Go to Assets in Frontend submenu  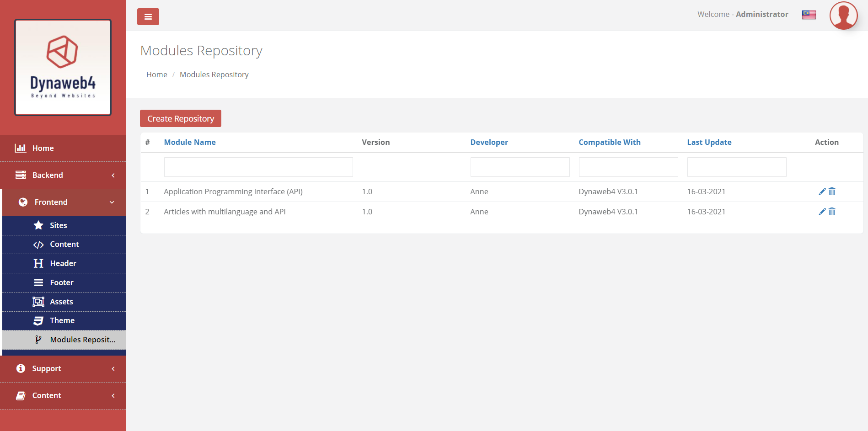pos(61,302)
